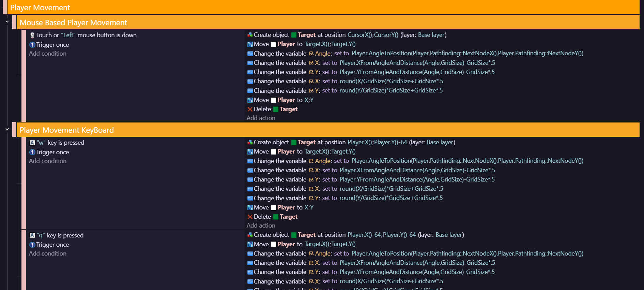
Task: Click keyboard icon next to "q" key is pressed
Action: 32,235
